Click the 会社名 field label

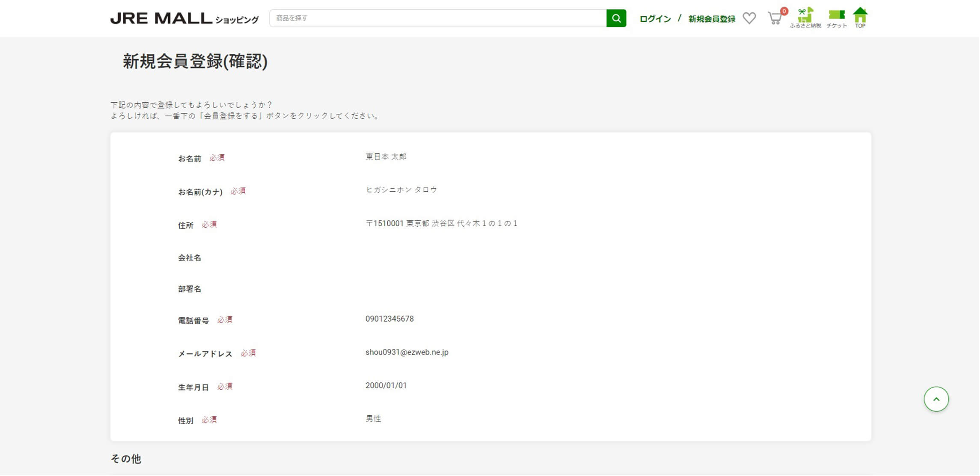190,258
